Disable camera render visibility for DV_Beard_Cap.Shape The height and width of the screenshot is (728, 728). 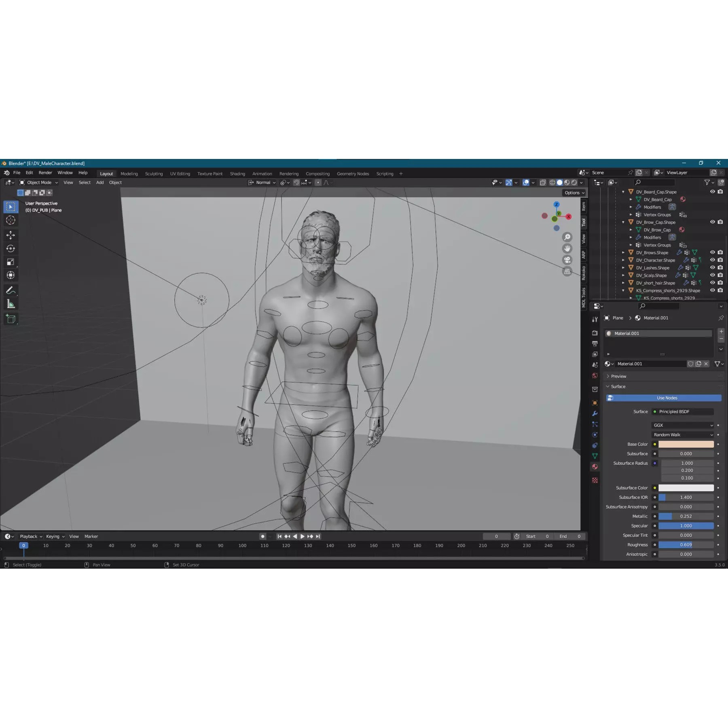720,192
